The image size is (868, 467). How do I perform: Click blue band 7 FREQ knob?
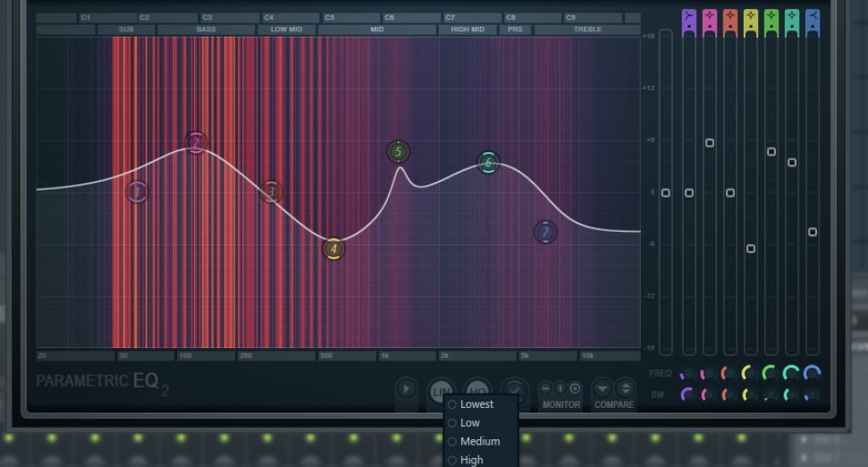pyautogui.click(x=812, y=373)
